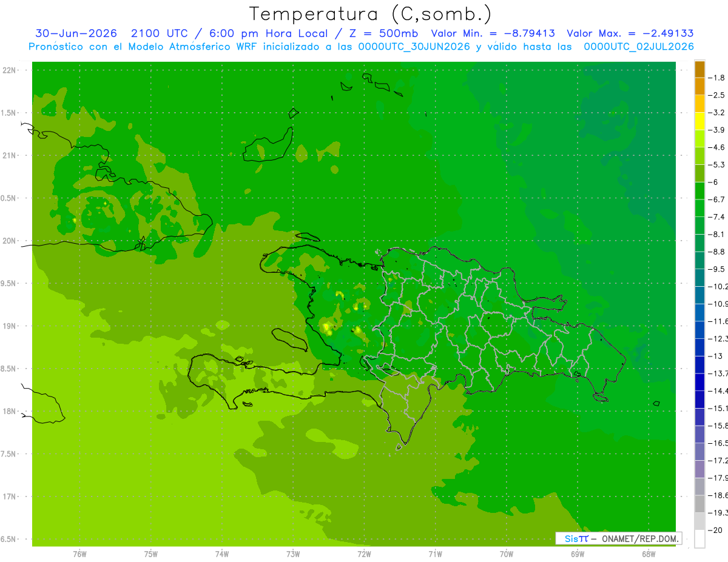Click the "18N" latitude label

10,412
